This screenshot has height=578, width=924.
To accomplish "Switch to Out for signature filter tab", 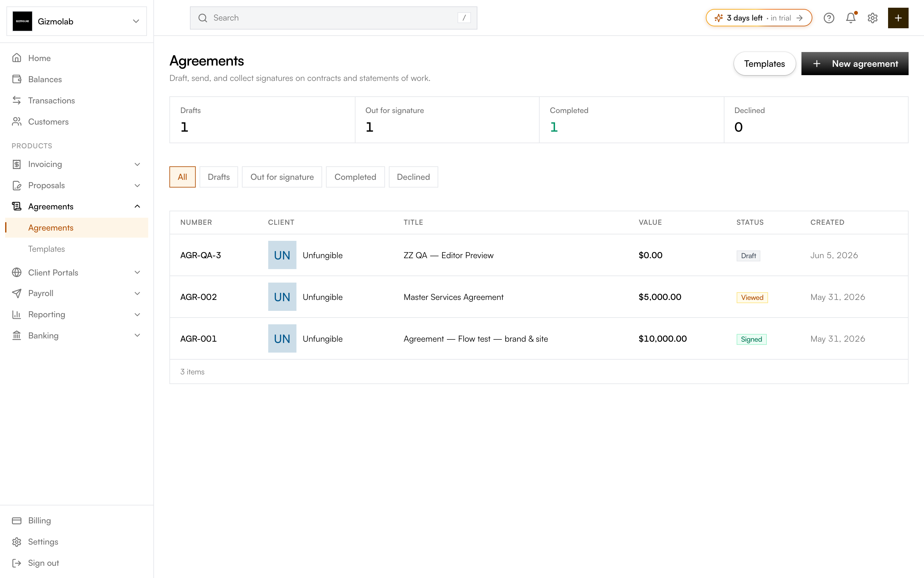I will pyautogui.click(x=282, y=177).
